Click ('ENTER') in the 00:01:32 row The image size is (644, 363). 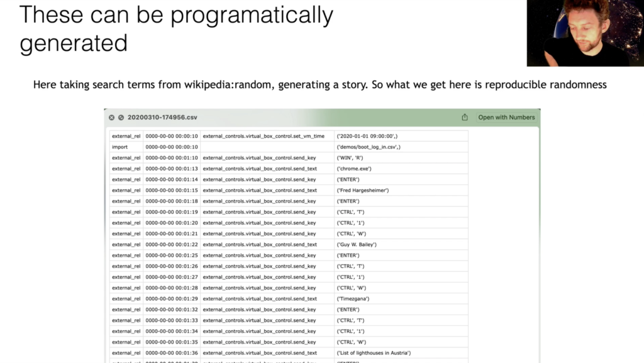[x=348, y=310]
